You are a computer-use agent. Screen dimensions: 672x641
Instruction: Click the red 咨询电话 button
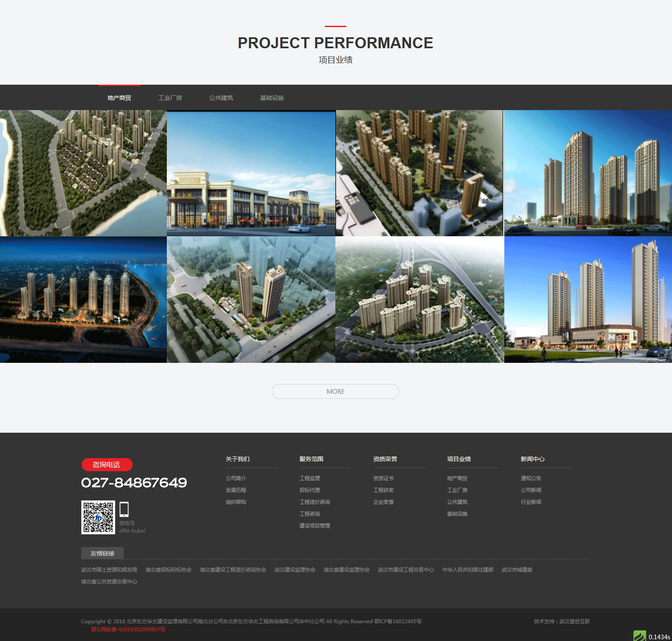coord(107,464)
